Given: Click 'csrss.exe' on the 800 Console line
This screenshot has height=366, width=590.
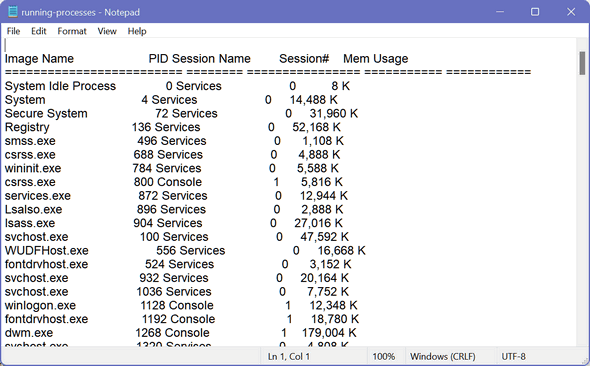Looking at the screenshot, I should (x=30, y=182).
